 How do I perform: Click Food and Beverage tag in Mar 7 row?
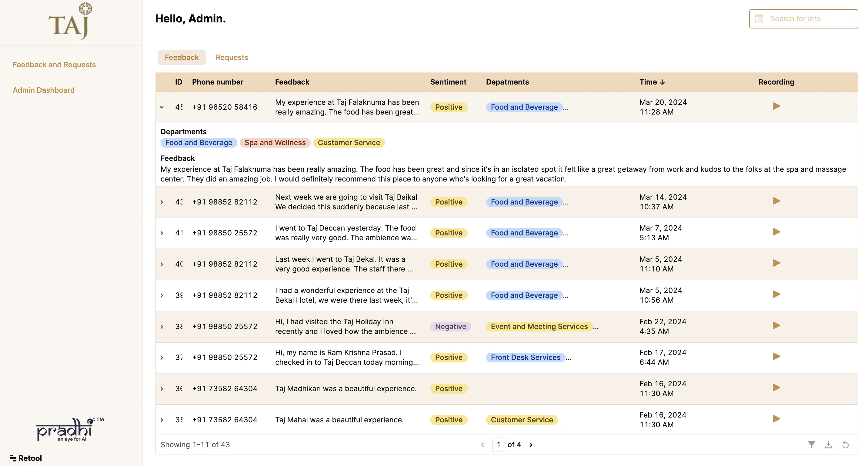524,233
